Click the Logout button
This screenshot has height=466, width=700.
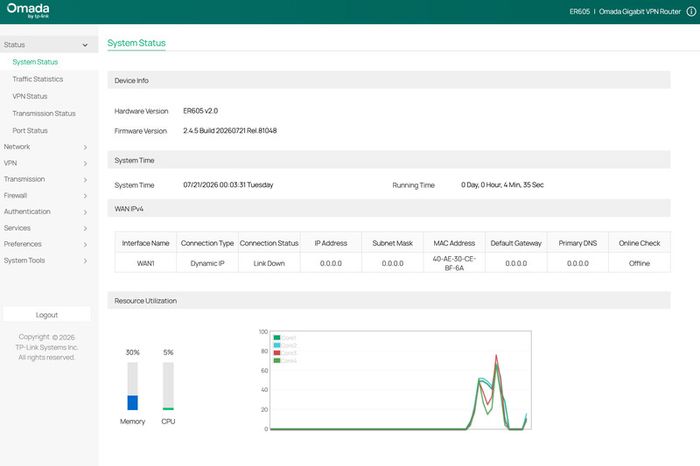[x=47, y=315]
